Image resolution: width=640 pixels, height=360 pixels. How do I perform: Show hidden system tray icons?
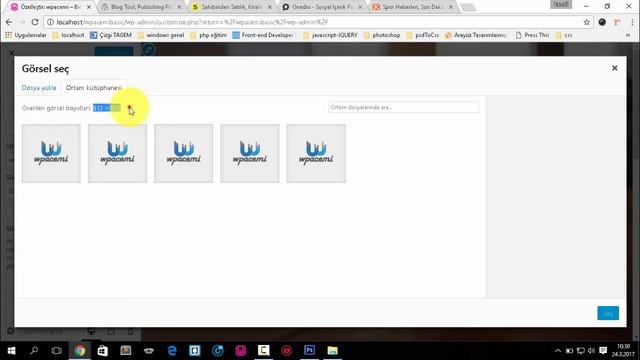click(x=558, y=351)
